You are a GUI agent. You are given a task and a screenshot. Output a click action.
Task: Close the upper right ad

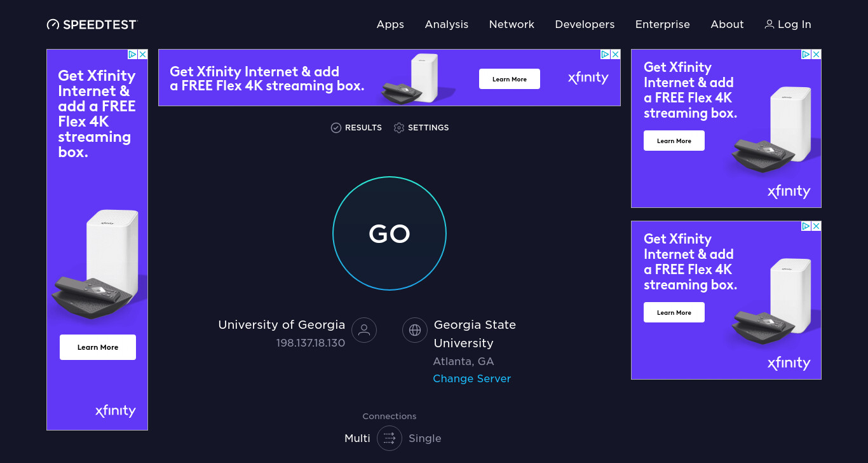[817, 55]
